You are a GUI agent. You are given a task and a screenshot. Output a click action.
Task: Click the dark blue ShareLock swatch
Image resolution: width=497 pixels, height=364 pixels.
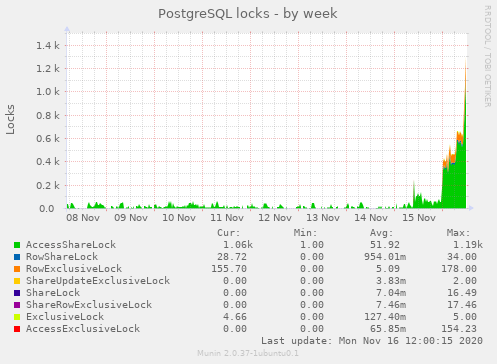pos(17,293)
